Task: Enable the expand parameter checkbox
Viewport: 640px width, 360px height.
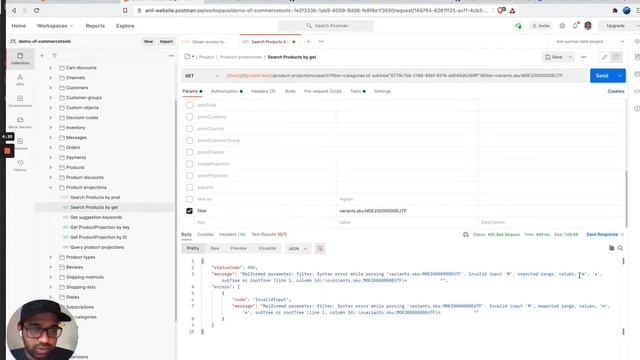Action: (x=189, y=187)
